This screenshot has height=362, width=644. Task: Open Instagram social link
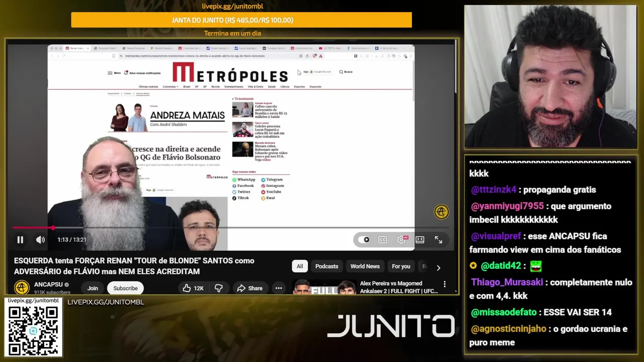272,186
